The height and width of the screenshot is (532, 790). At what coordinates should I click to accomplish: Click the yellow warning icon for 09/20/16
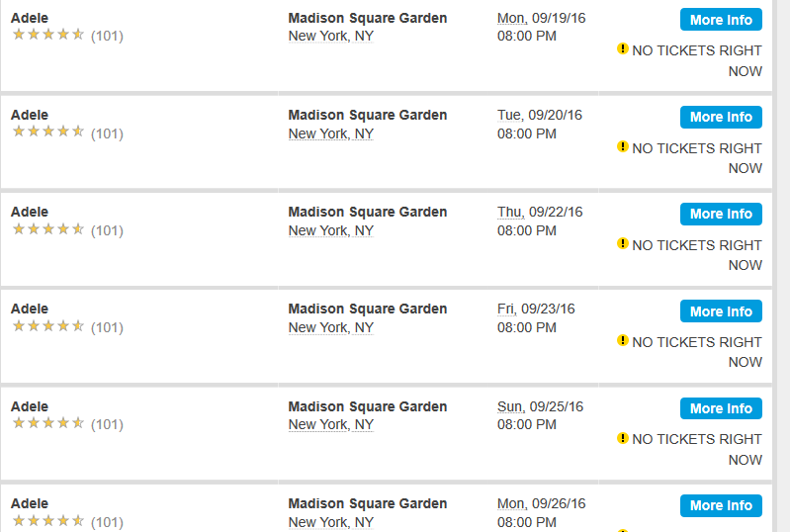point(623,146)
